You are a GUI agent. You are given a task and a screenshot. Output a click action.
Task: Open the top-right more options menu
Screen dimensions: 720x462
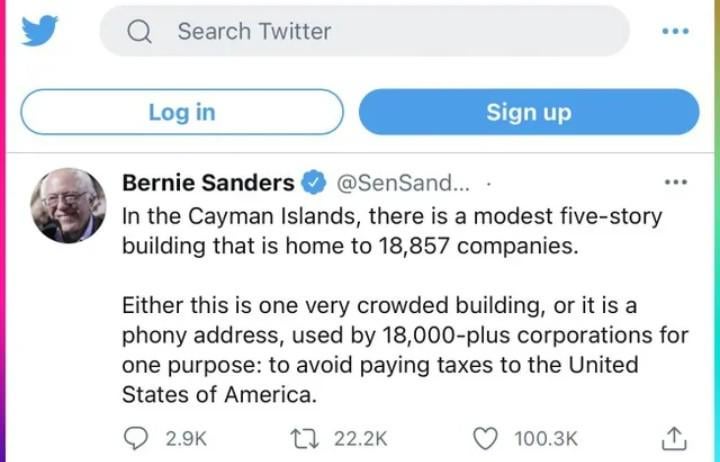676,31
